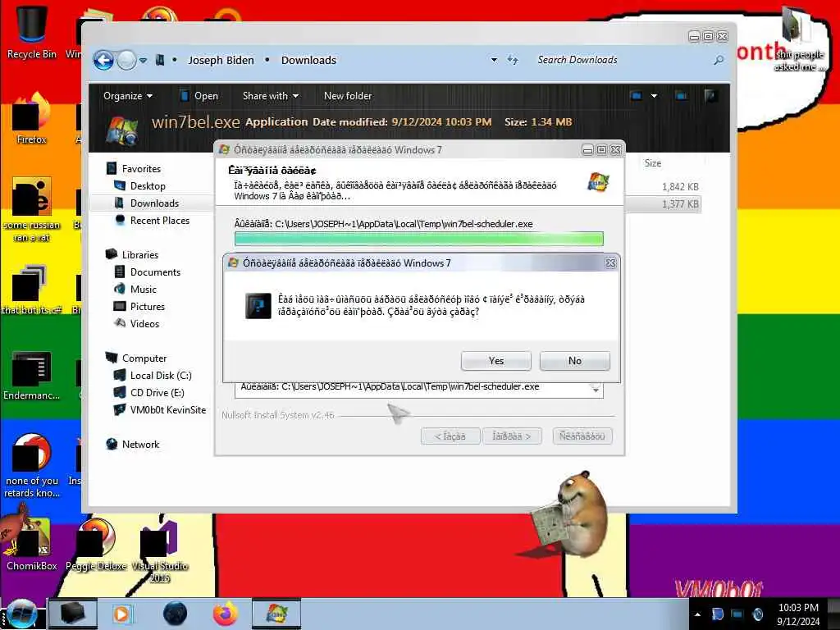This screenshot has width=840, height=630.
Task: Click No in the confirmation dialog
Action: pyautogui.click(x=574, y=361)
